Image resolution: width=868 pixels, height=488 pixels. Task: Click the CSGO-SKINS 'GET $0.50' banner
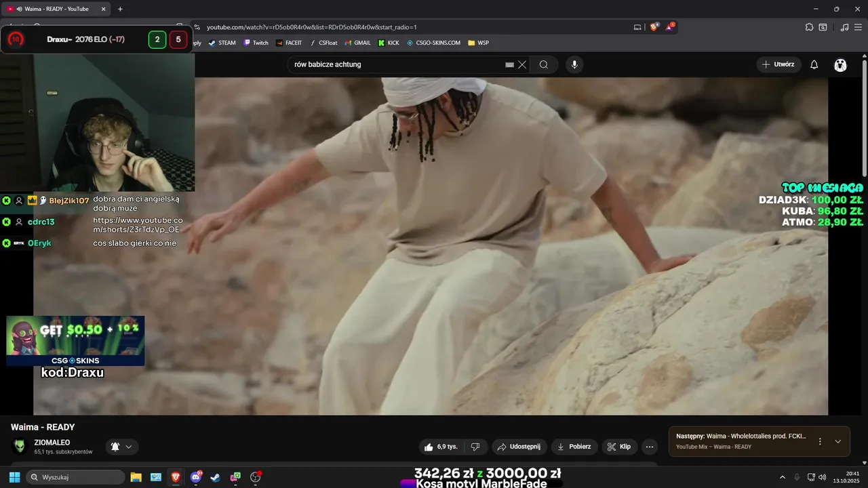[x=75, y=340]
